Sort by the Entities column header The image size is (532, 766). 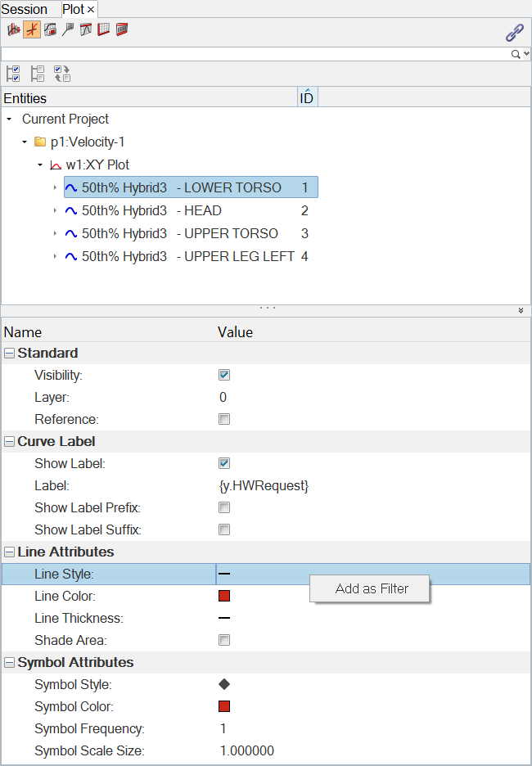(147, 98)
